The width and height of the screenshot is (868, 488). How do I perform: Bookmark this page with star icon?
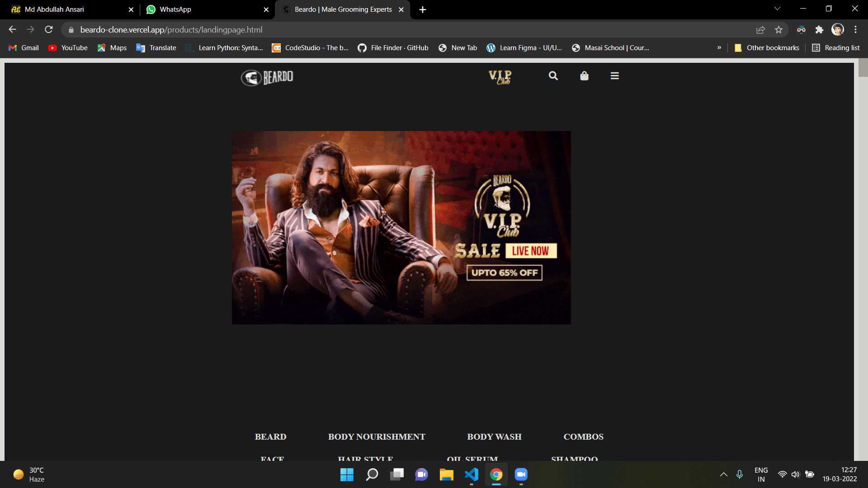[x=778, y=29]
